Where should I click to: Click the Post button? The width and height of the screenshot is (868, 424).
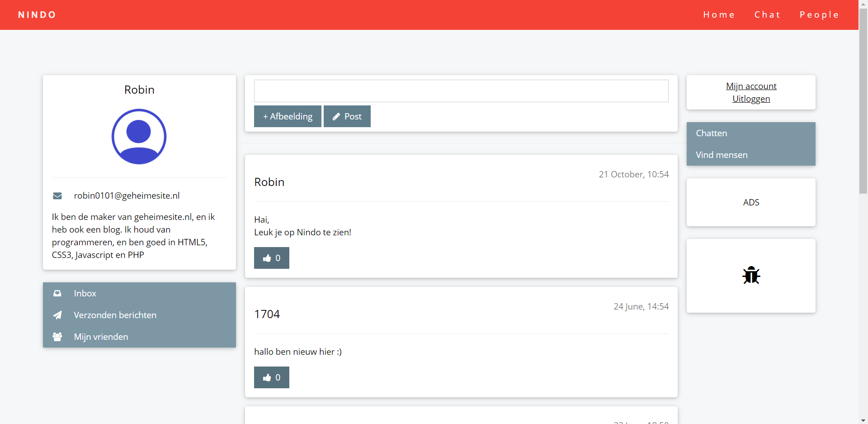coord(347,116)
